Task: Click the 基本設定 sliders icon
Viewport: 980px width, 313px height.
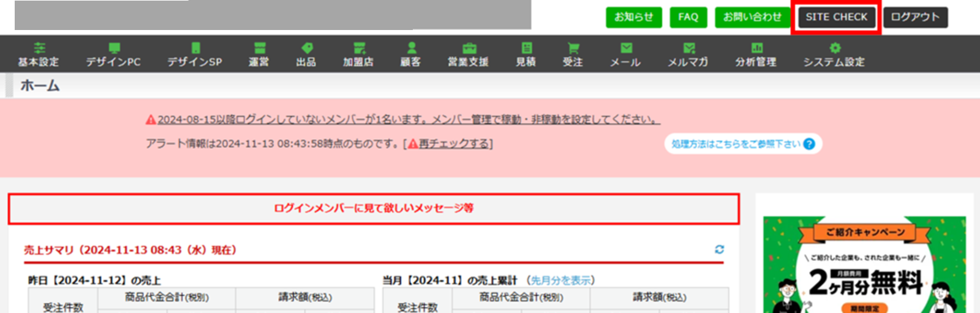Action: click(39, 48)
